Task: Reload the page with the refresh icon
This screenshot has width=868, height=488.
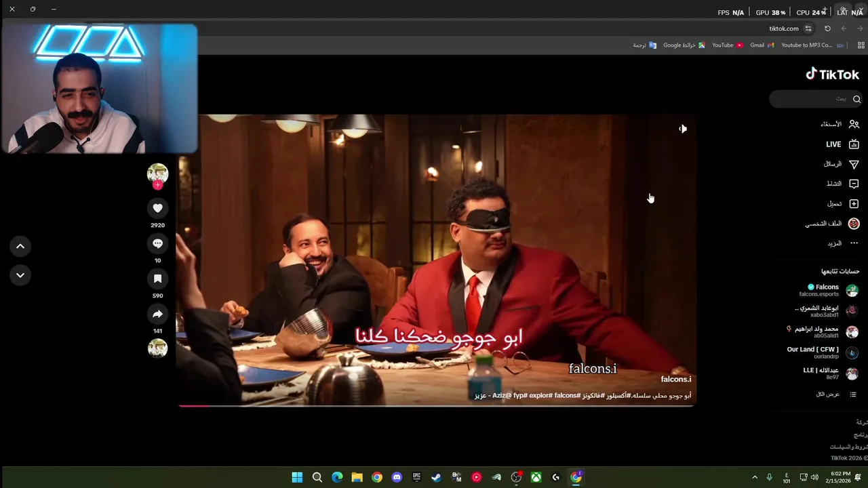Action: pos(827,28)
